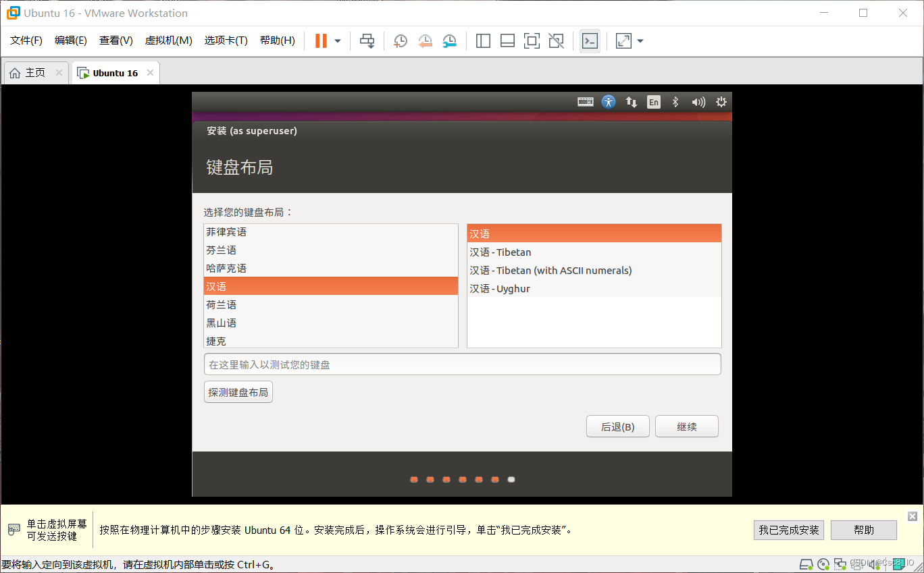Open the snapshot manager wrench-clock icon
The image size is (924, 573).
pos(450,41)
